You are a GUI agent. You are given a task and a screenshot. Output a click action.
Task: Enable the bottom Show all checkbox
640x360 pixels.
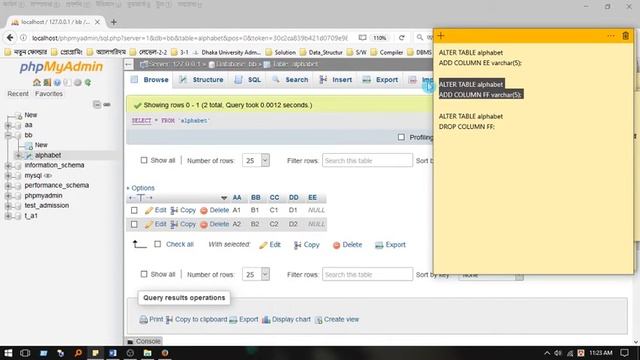[x=144, y=274]
